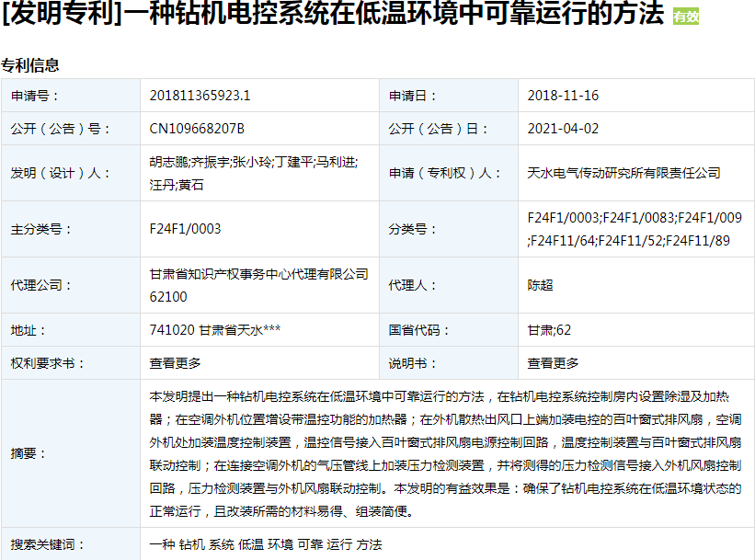Click the patent title heading
The height and width of the screenshot is (560, 755).
click(334, 16)
